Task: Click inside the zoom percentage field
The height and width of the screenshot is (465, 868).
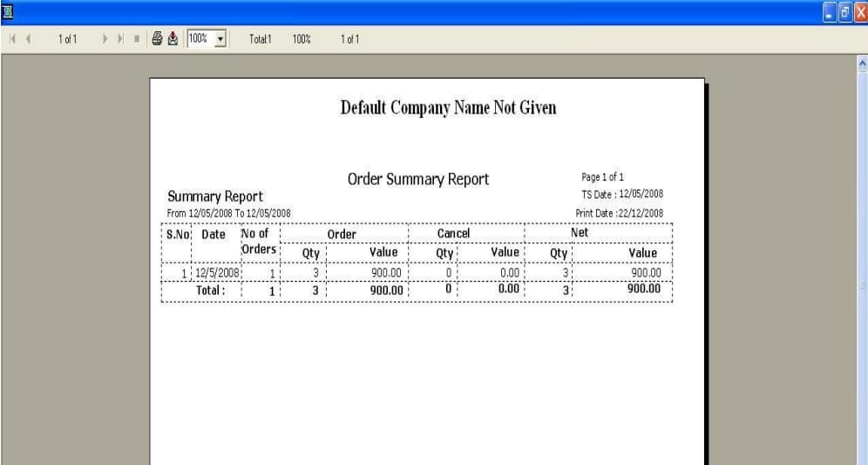Action: pyautogui.click(x=200, y=39)
